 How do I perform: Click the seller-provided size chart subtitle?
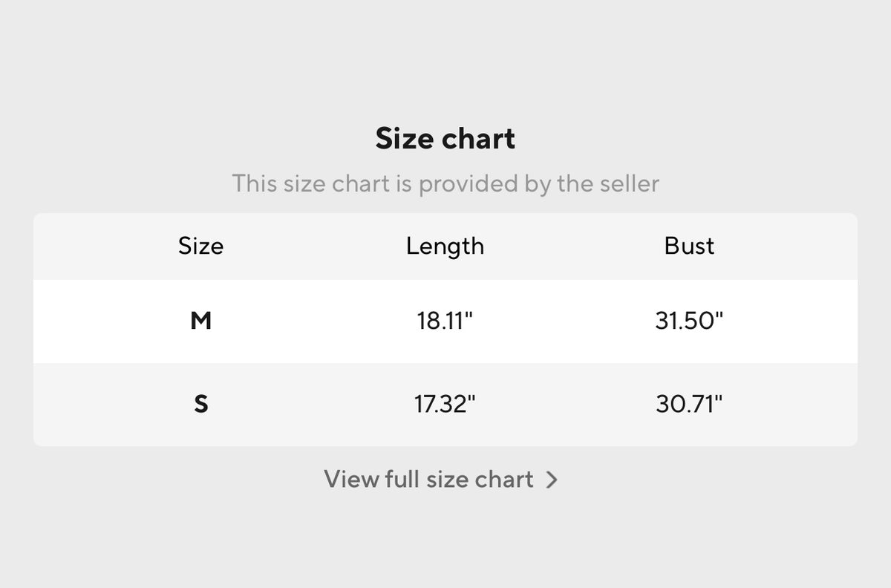(x=445, y=183)
